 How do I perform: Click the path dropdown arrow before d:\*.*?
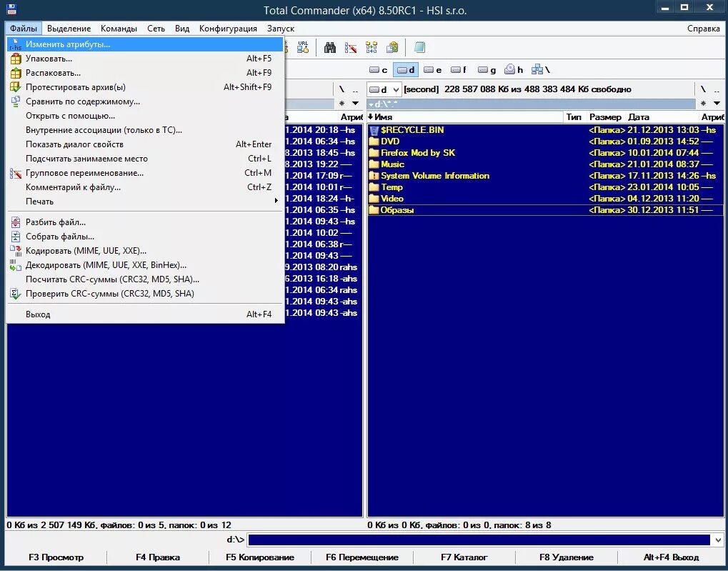pyautogui.click(x=371, y=104)
